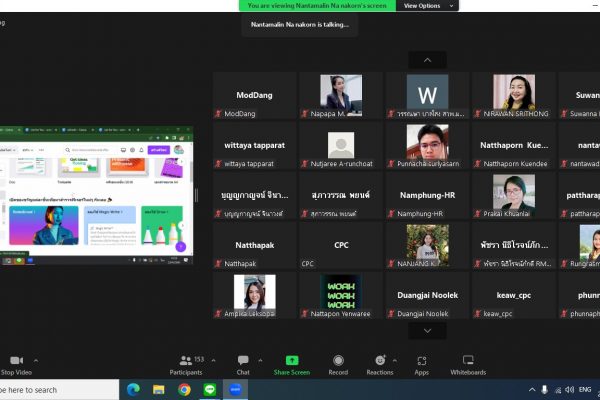Open Microsoft Edge from the taskbar
This screenshot has height=400, width=600.
pos(133,390)
